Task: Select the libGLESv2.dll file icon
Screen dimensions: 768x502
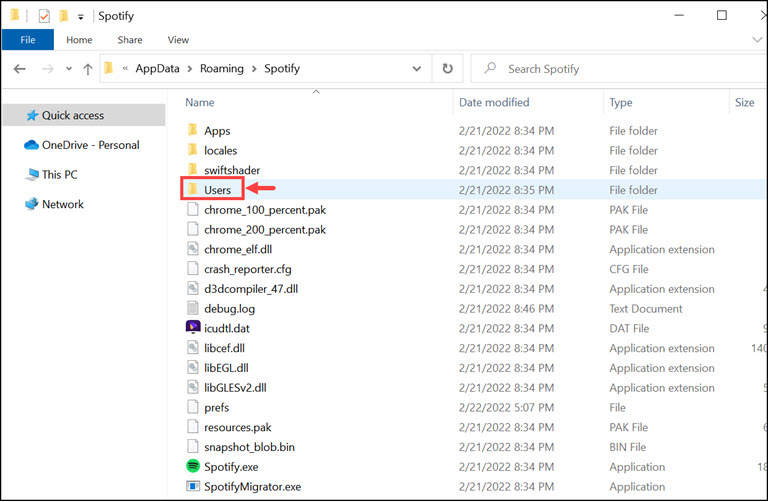Action: [x=192, y=387]
